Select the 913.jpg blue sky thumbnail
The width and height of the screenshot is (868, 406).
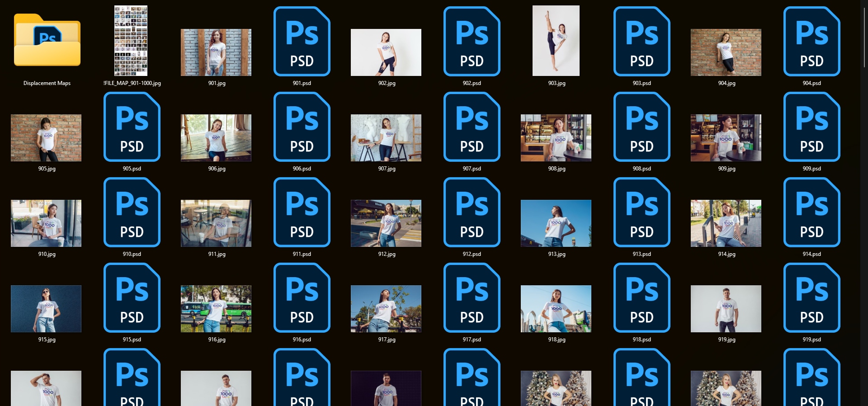point(556,223)
